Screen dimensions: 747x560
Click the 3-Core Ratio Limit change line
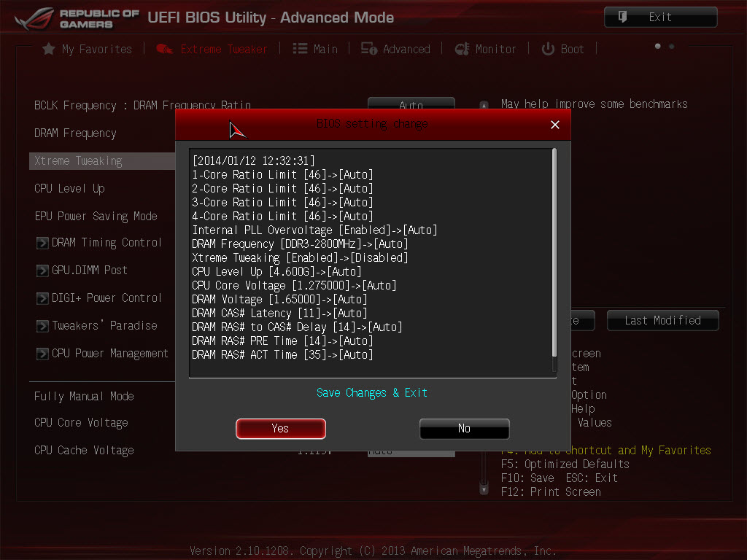(282, 203)
